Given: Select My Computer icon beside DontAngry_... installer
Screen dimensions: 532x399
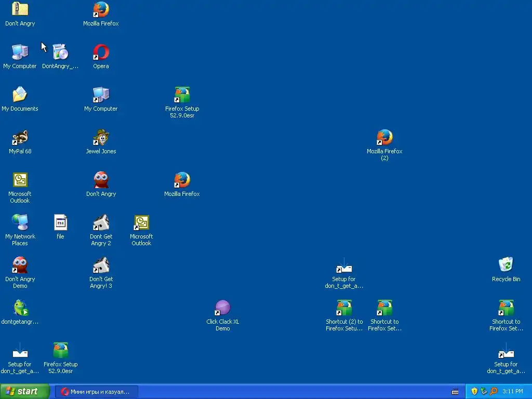Looking at the screenshot, I should point(20,52).
